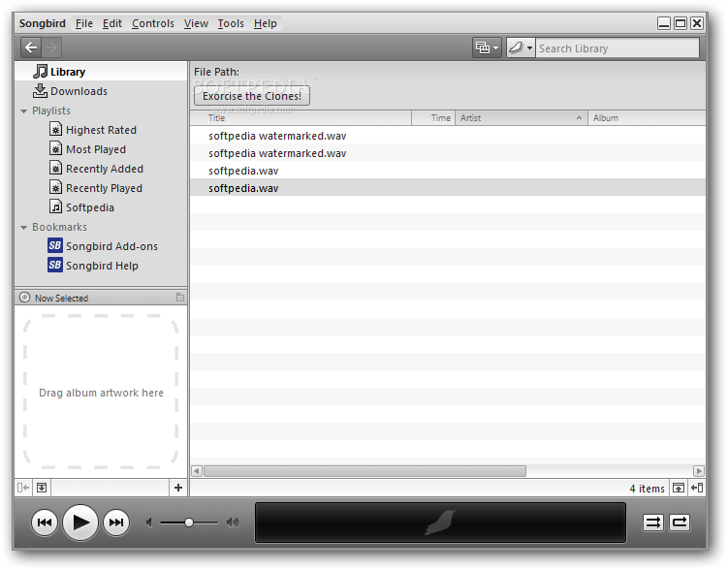Click the Search Library field
This screenshot has height=570, width=728.
(617, 48)
